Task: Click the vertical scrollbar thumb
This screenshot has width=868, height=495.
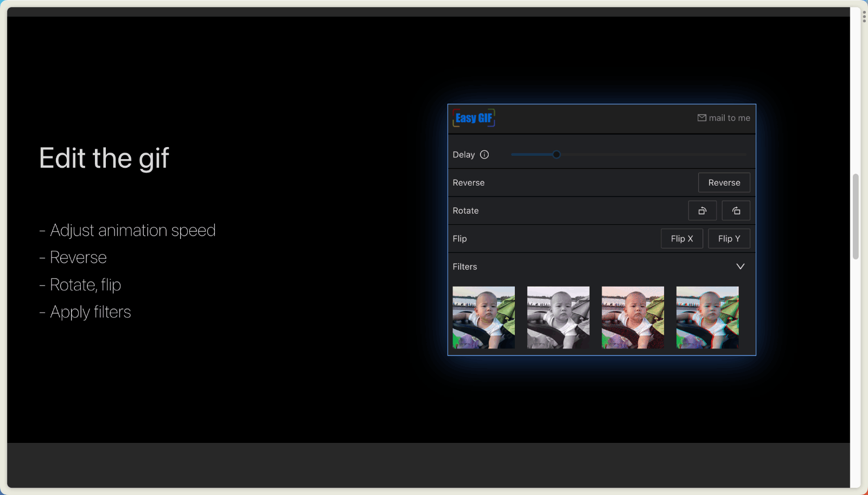Action: coord(856,217)
